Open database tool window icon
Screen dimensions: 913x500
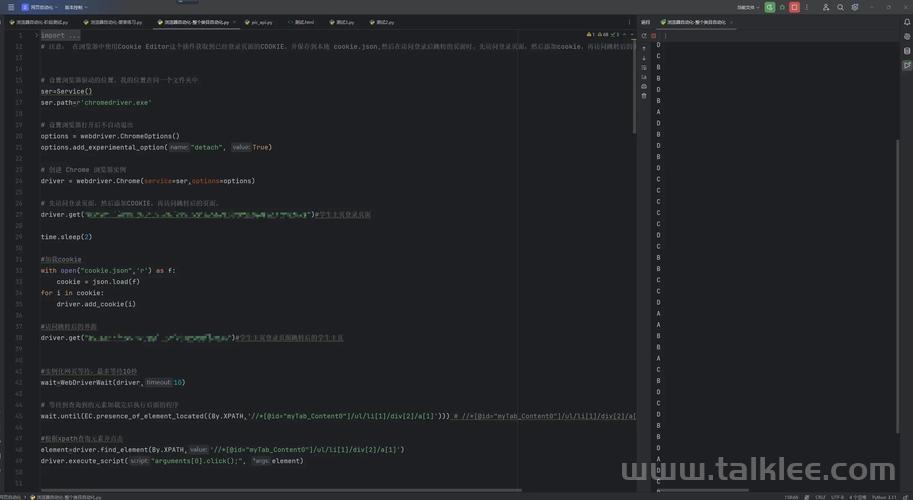coord(907,51)
